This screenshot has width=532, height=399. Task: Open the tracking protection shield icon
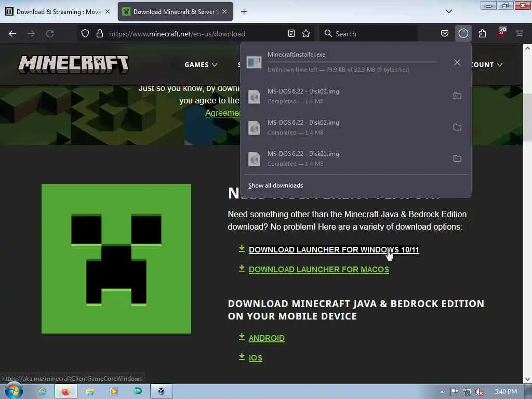85,34
